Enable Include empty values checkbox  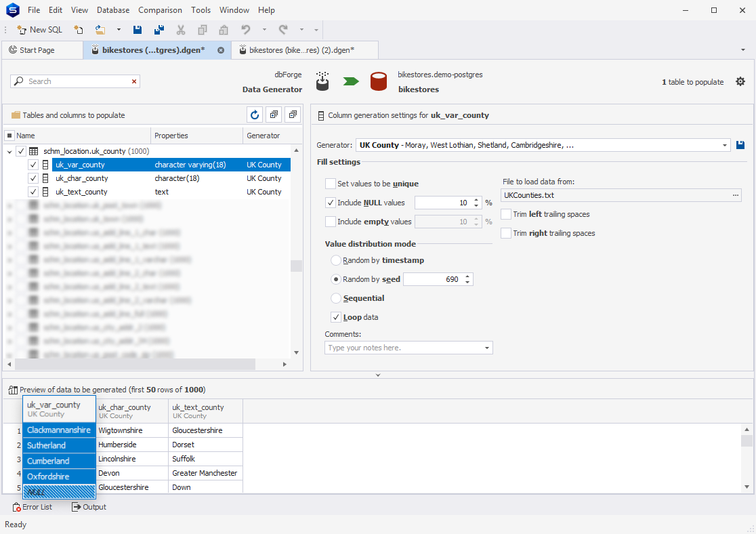[x=331, y=222]
